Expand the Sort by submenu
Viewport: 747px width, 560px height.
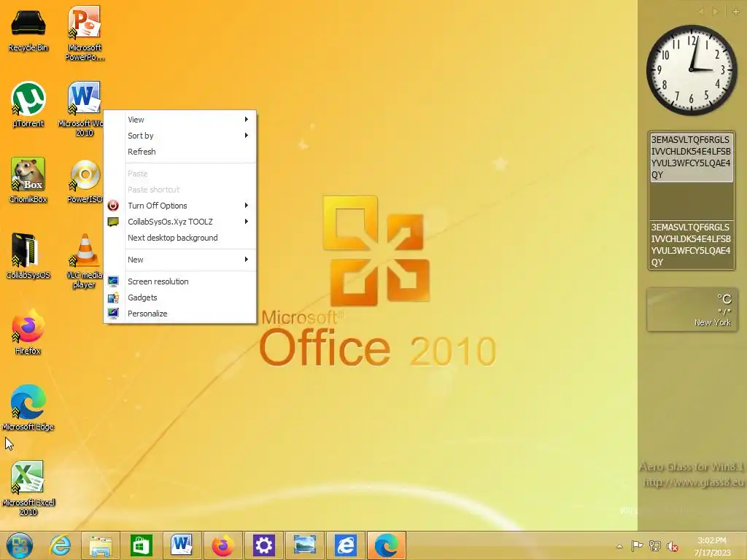coord(180,136)
